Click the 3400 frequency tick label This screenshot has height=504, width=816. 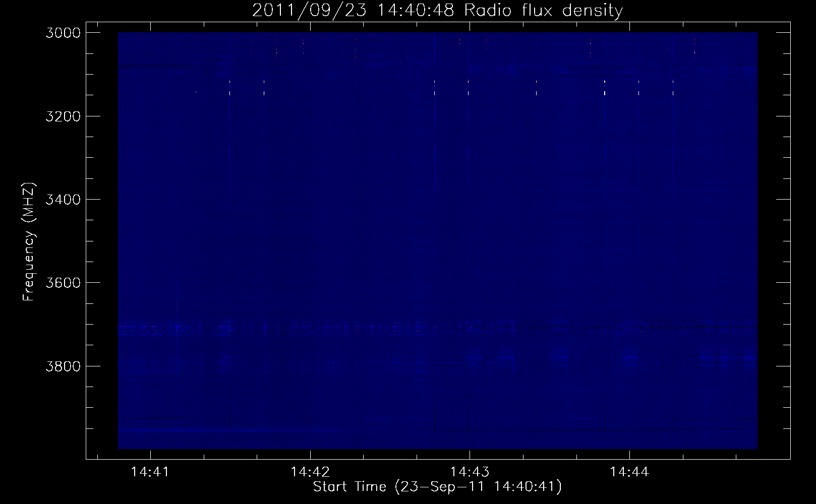tap(63, 200)
